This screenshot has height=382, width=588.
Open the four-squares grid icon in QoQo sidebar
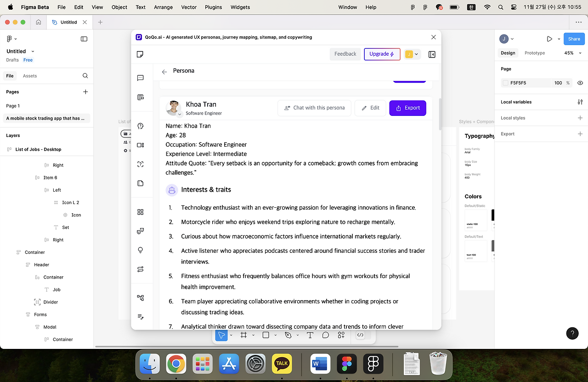pos(141,212)
